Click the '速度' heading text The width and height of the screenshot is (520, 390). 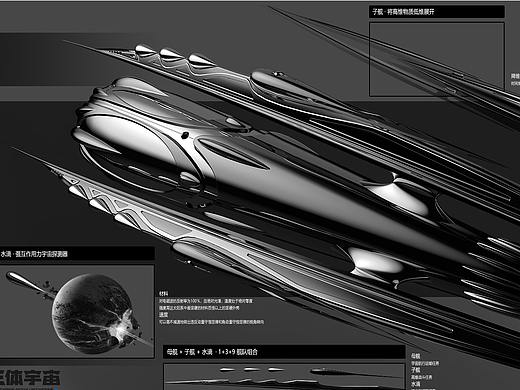click(164, 315)
